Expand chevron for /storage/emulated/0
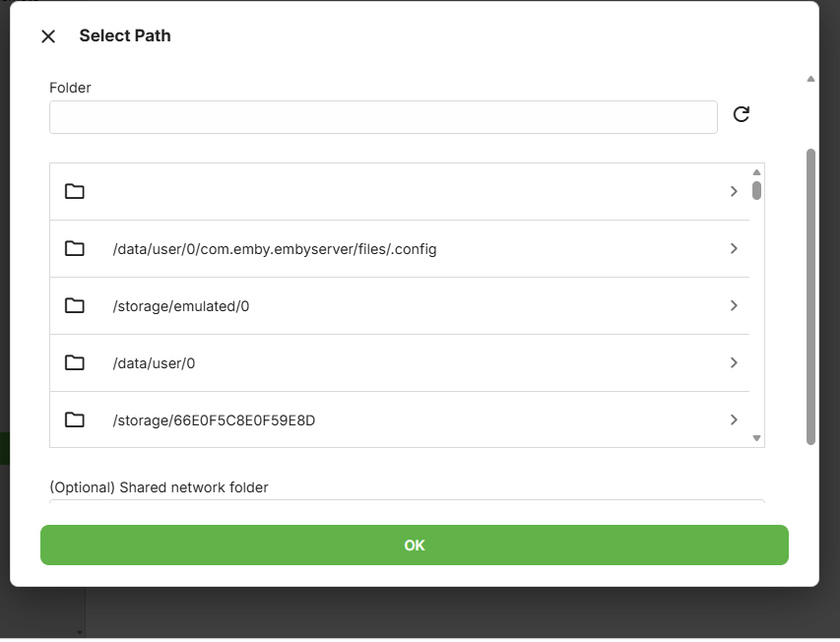The width and height of the screenshot is (840, 642). (734, 305)
